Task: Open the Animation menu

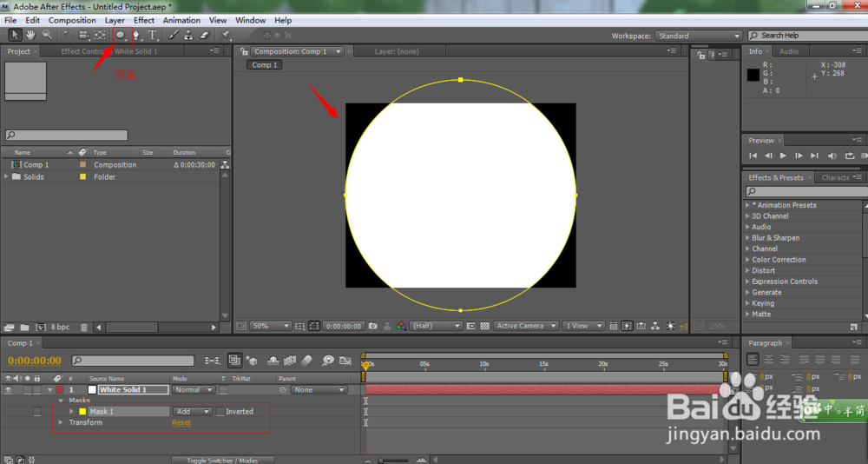Action: (x=181, y=21)
